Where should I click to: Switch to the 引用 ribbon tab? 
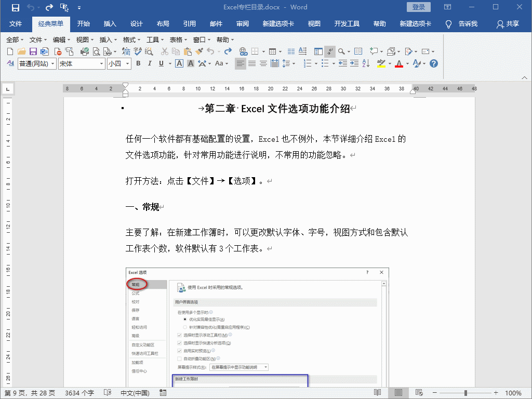click(x=189, y=24)
